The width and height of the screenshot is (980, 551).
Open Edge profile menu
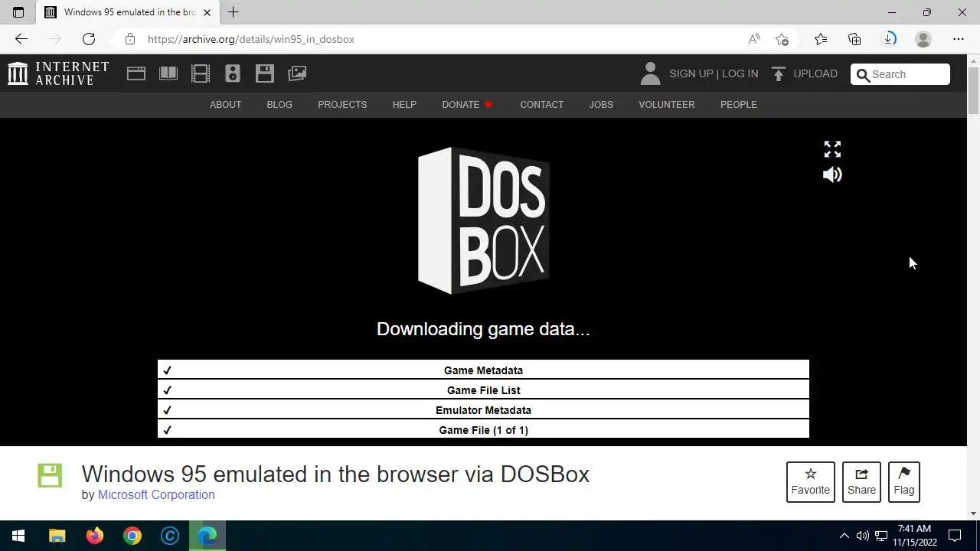coord(923,39)
